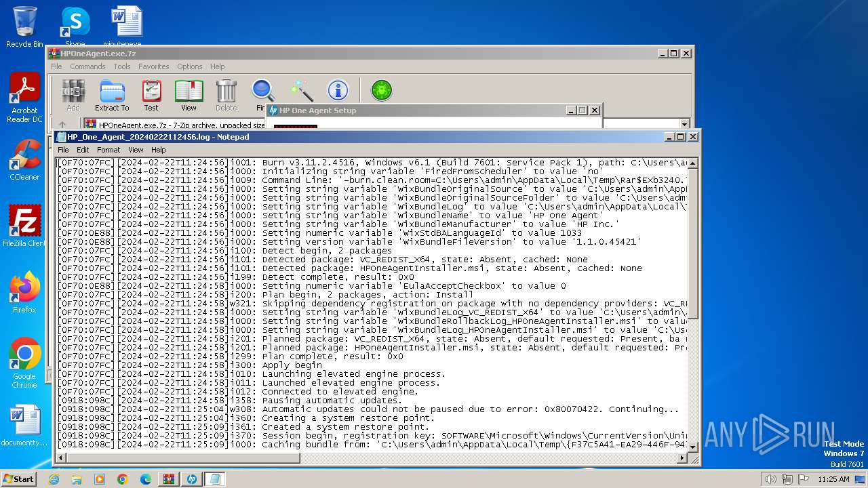Click the Delete trash icon in WinRAR

point(226,96)
